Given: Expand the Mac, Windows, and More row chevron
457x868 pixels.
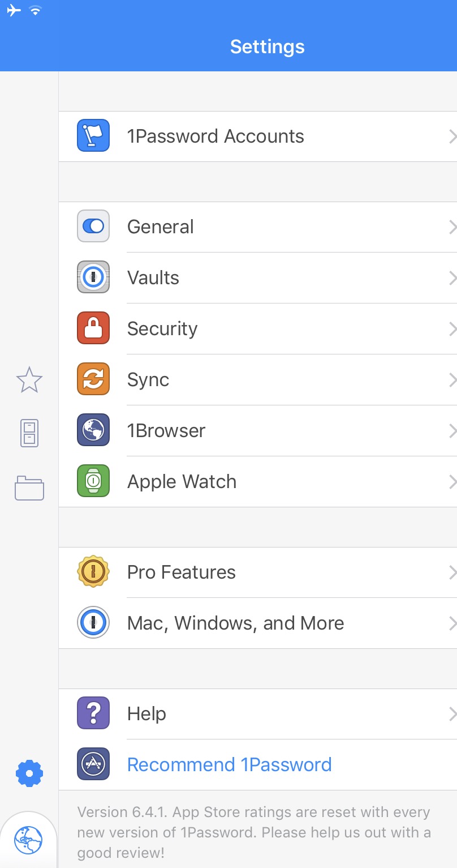Looking at the screenshot, I should click(452, 623).
